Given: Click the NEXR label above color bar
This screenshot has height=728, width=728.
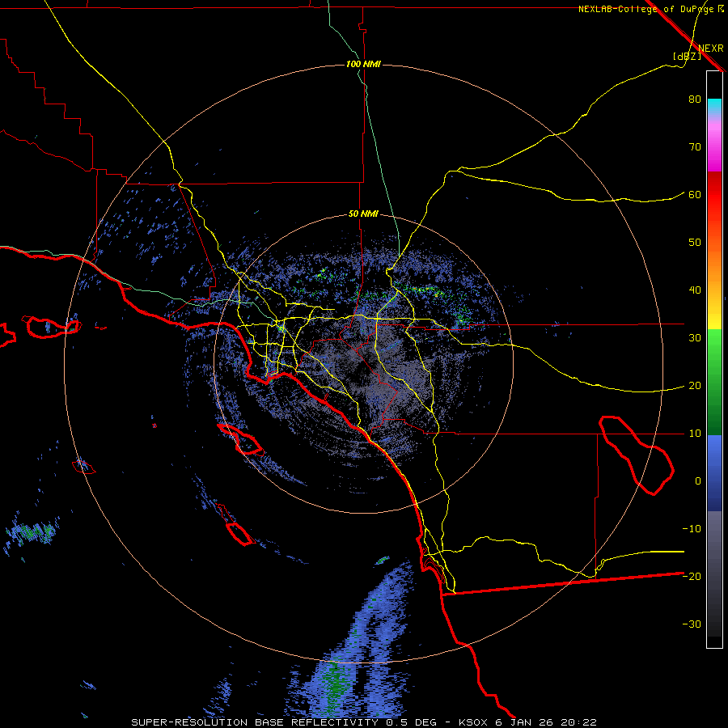Looking at the screenshot, I should pos(711,49).
